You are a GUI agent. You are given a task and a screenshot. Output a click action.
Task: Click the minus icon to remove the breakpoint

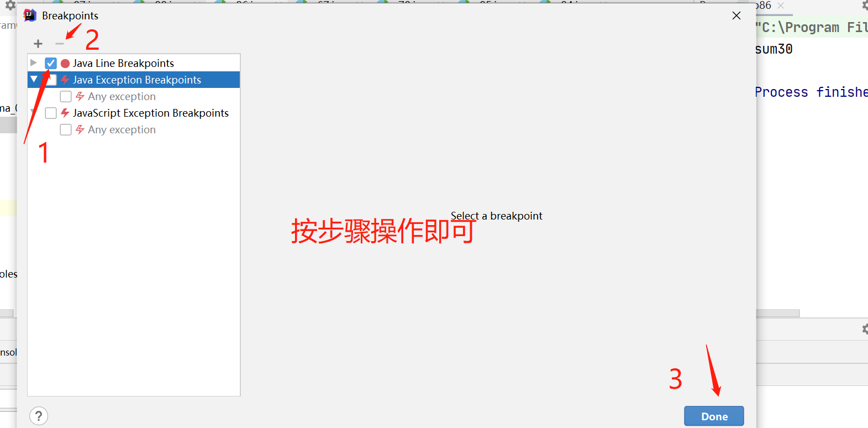60,44
